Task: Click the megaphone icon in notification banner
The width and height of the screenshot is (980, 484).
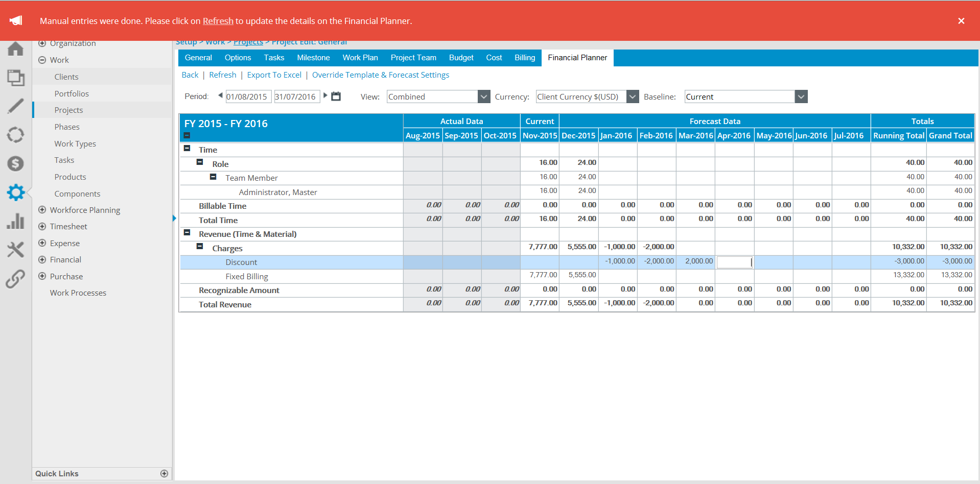Action: [x=17, y=20]
